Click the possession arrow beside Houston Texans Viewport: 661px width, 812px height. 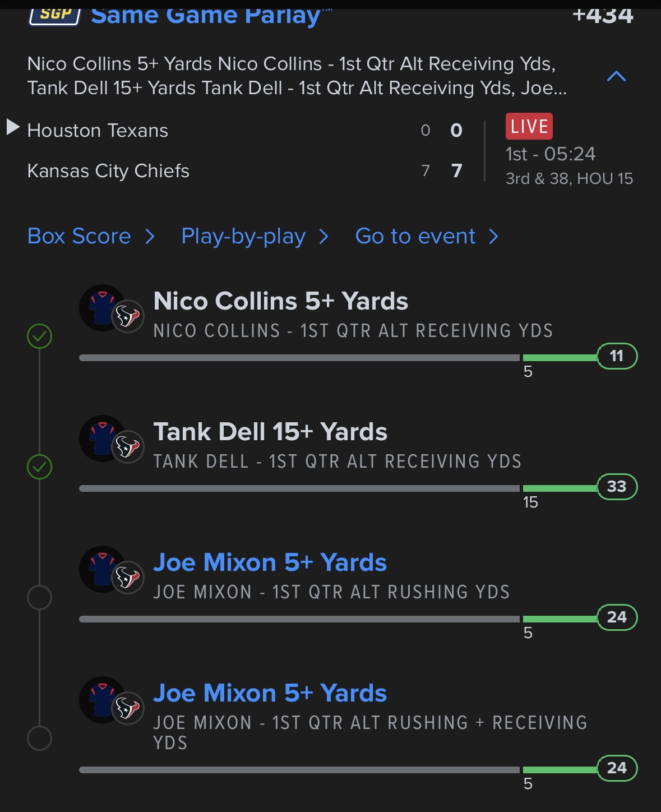coord(13,127)
